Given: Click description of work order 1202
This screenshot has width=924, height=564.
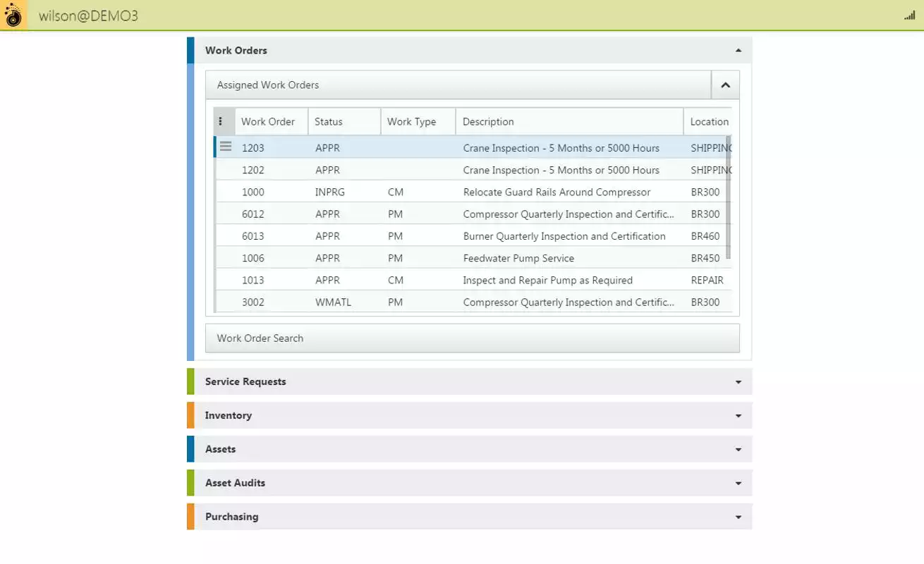Looking at the screenshot, I should point(561,170).
